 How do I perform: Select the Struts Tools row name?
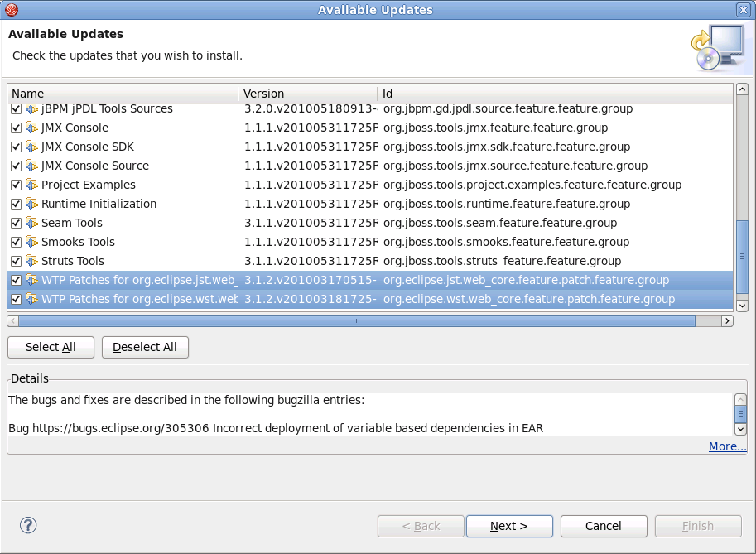click(x=73, y=261)
